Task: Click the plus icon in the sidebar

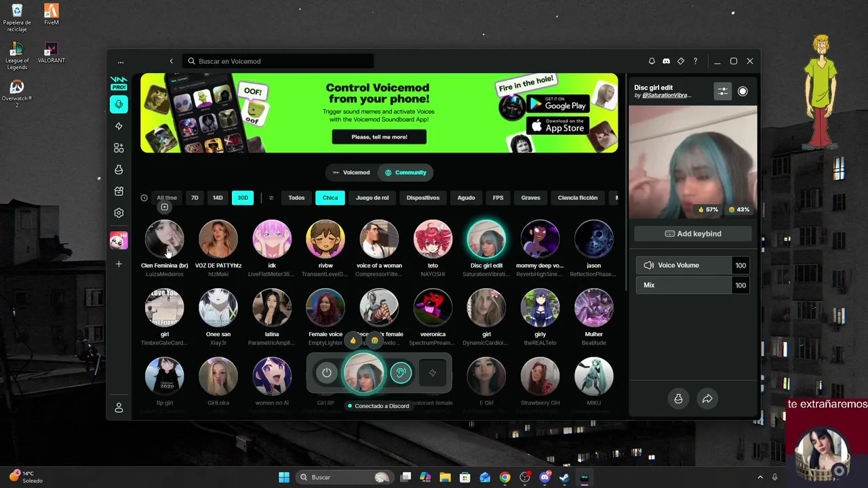Action: pyautogui.click(x=119, y=264)
